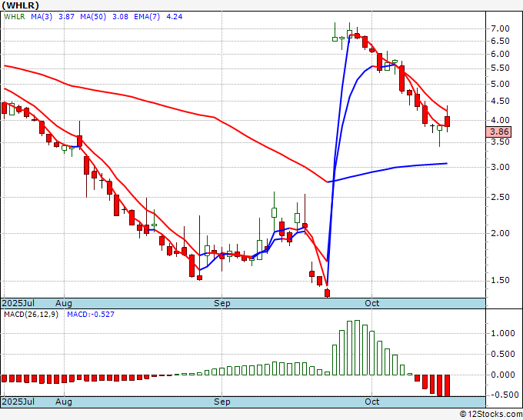
Task: Click the green WHLR legend label
Action: (15, 16)
